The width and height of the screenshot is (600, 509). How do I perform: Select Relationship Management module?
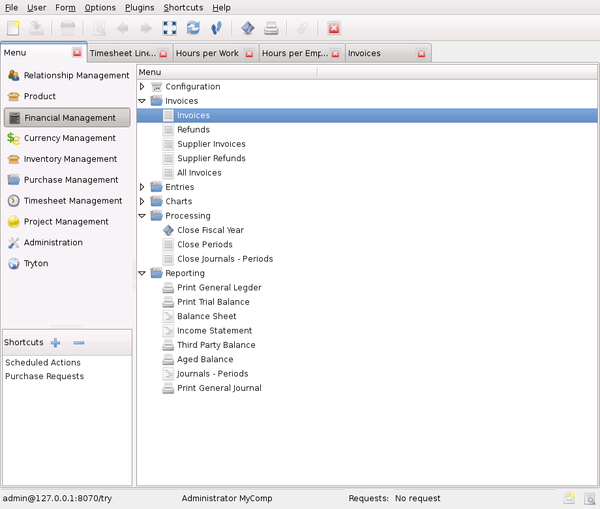point(68,75)
